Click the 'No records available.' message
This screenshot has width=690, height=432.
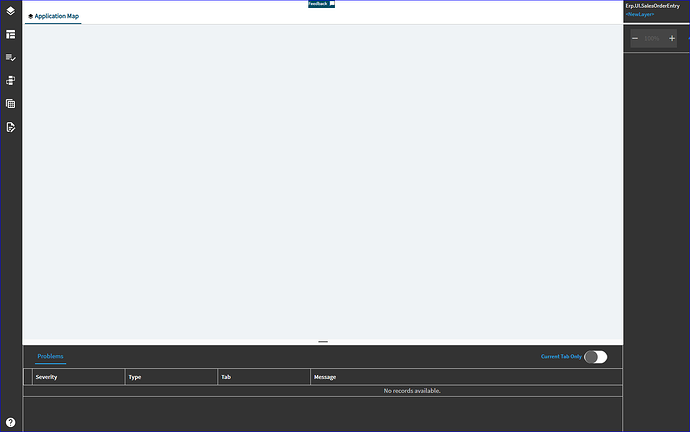click(x=412, y=391)
